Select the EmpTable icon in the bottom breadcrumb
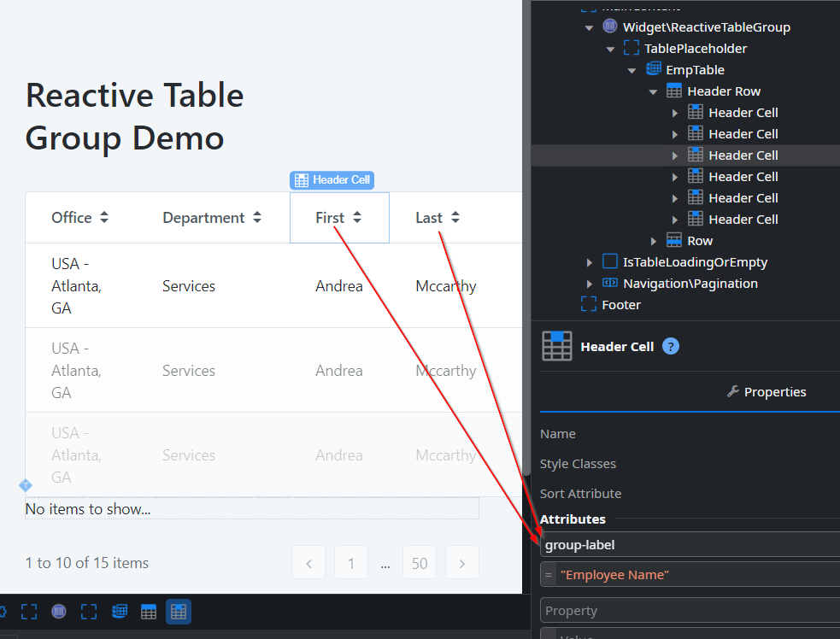The image size is (840, 639). [x=119, y=612]
